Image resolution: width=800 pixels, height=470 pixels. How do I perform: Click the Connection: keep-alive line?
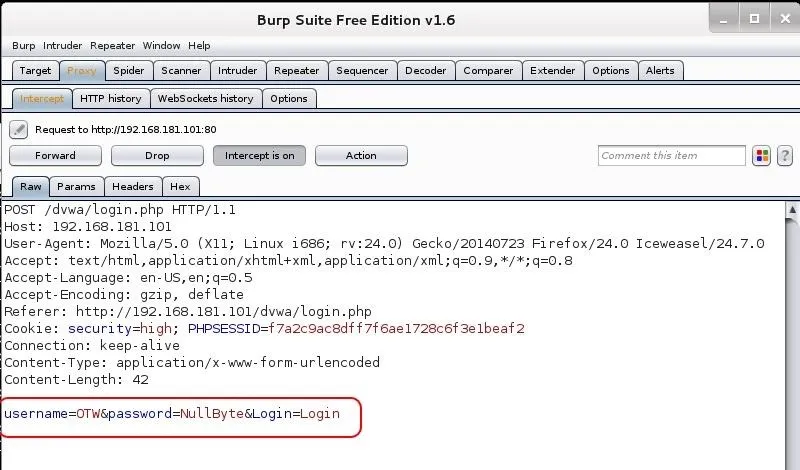click(x=92, y=346)
